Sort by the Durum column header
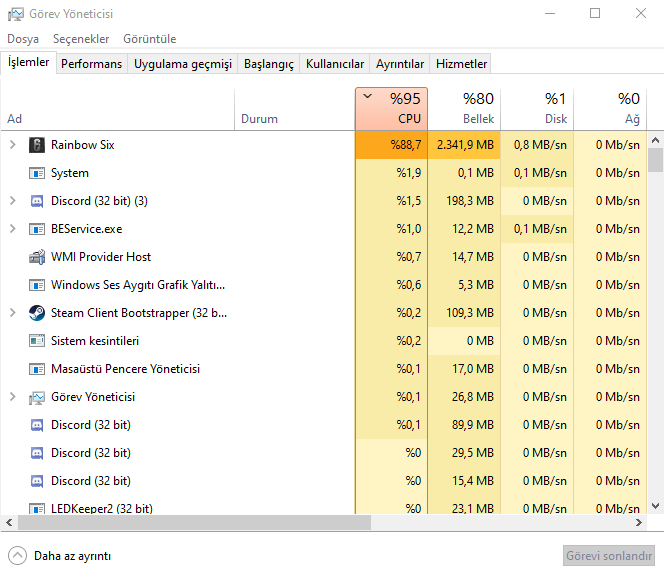 coord(294,109)
